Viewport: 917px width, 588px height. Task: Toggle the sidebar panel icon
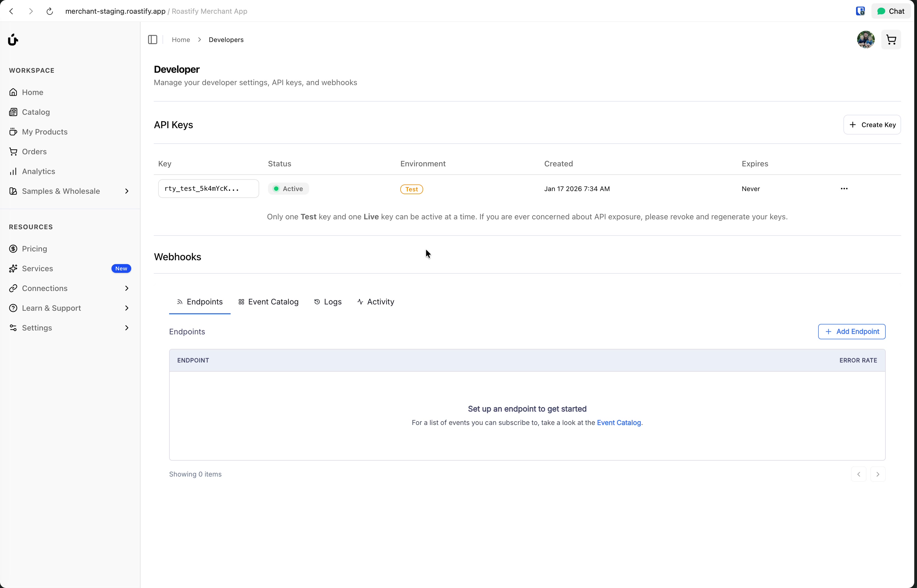coord(152,40)
